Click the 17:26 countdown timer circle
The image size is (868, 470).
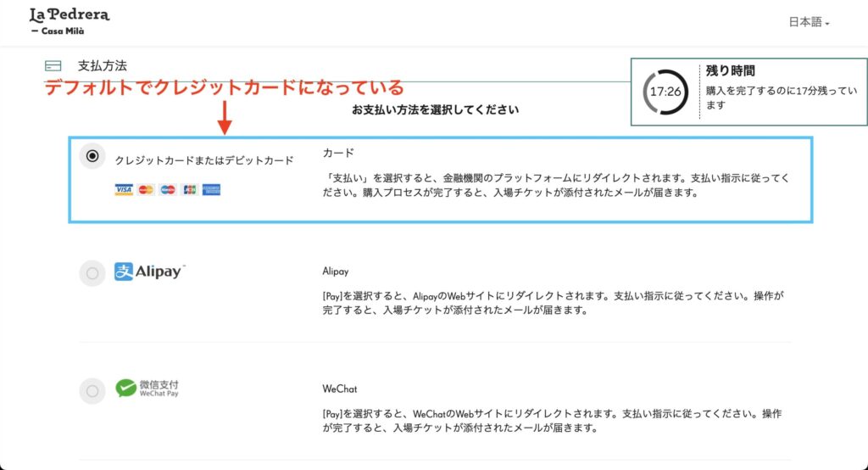[x=665, y=91]
